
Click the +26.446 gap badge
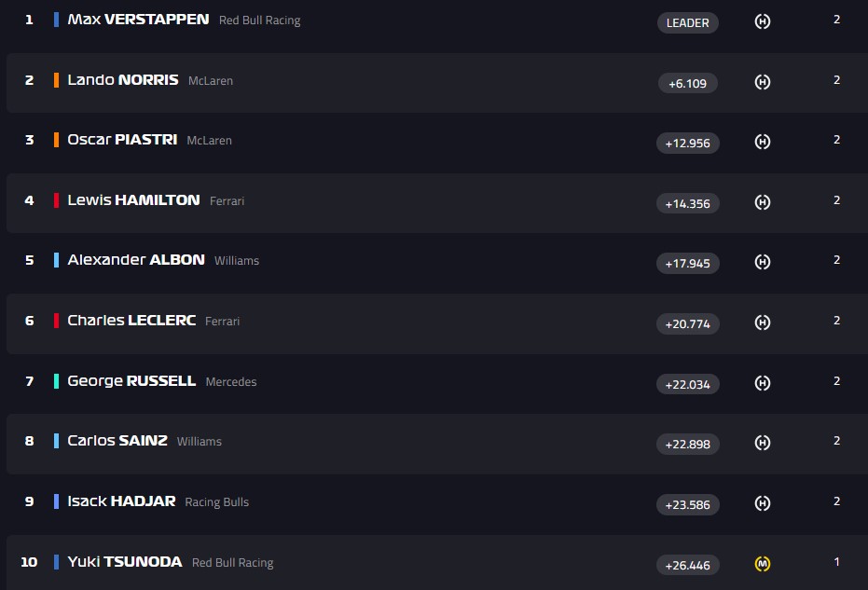pyautogui.click(x=687, y=564)
